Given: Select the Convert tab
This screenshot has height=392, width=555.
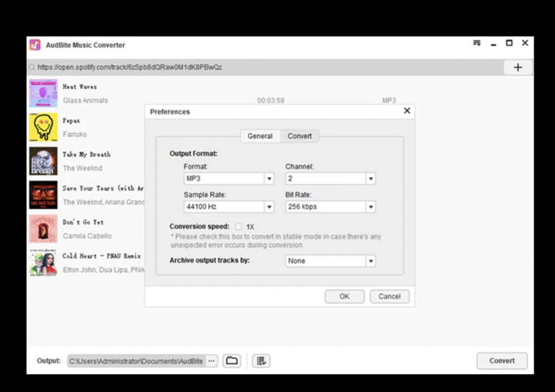Looking at the screenshot, I should (x=300, y=136).
